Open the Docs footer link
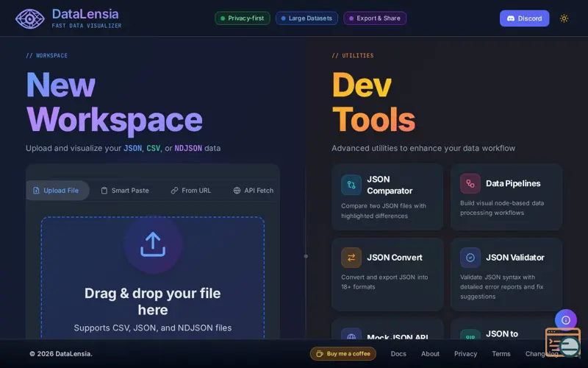Image resolution: width=588 pixels, height=368 pixels. [398, 354]
